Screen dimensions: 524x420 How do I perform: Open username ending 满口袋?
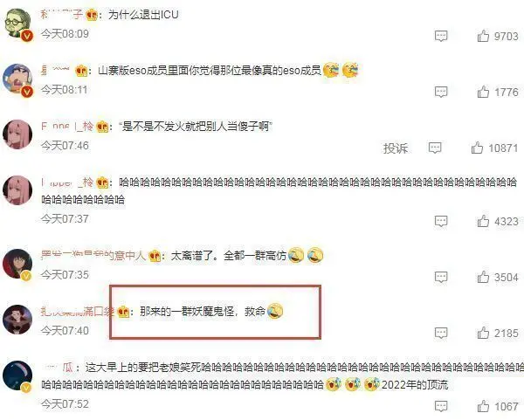click(x=78, y=312)
